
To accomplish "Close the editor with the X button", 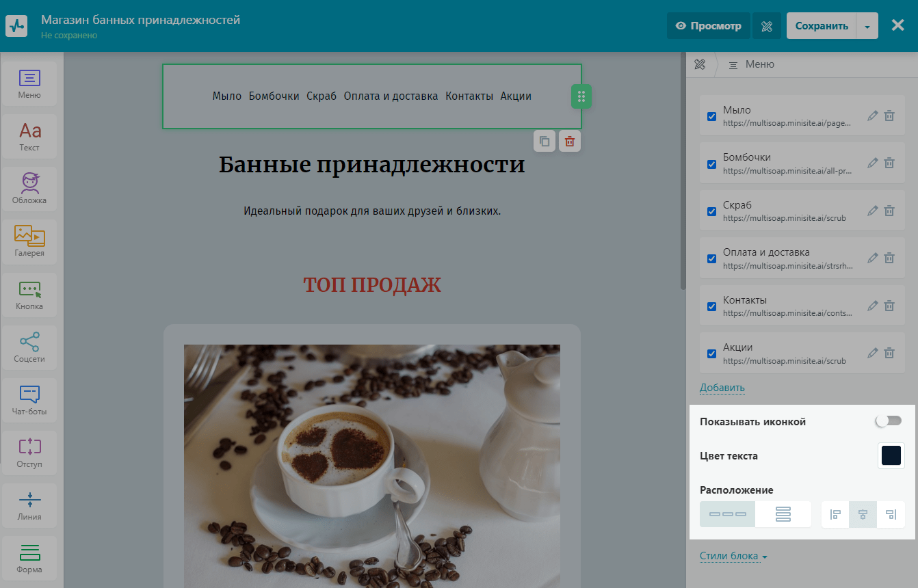I will [x=898, y=25].
